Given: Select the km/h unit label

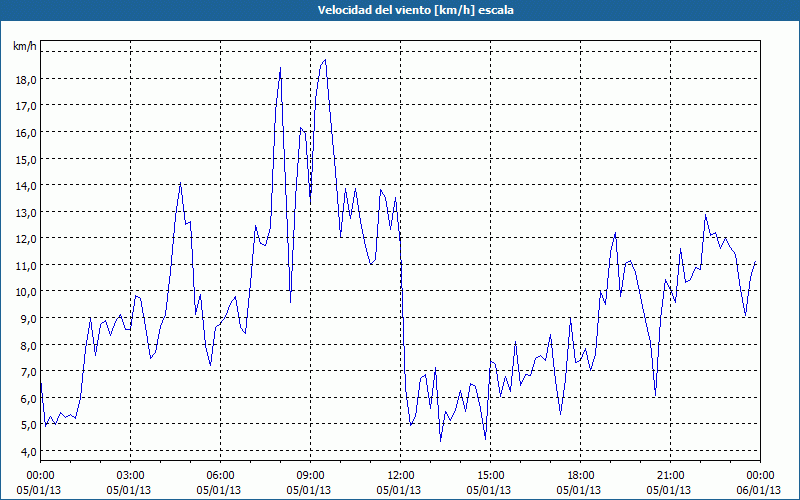Looking at the screenshot, I should (25, 46).
